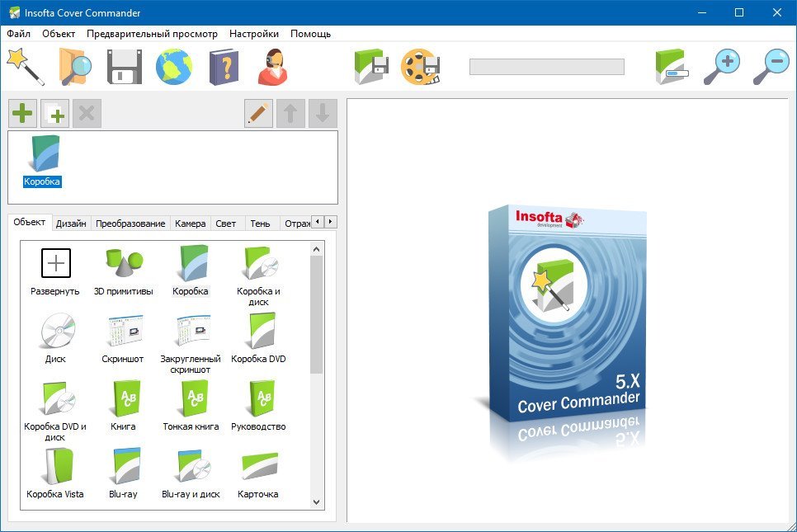Move object up with arrow
The height and width of the screenshot is (532, 797).
click(x=290, y=113)
